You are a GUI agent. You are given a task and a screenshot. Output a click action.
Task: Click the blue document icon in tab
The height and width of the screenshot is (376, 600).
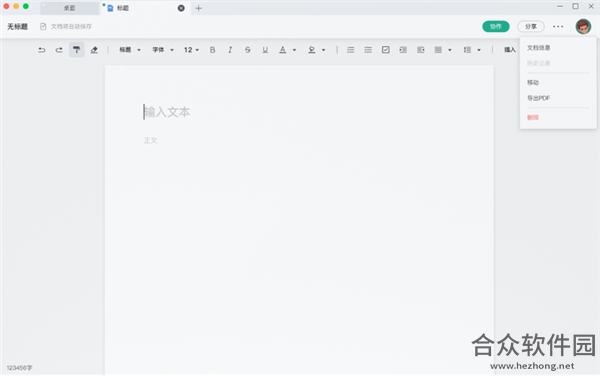pos(110,8)
